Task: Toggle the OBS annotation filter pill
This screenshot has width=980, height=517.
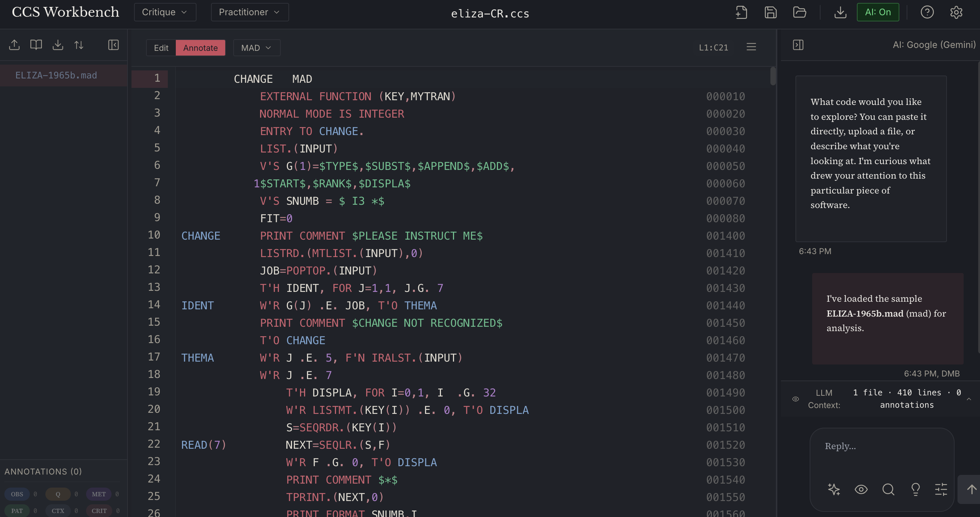Action: click(x=17, y=494)
